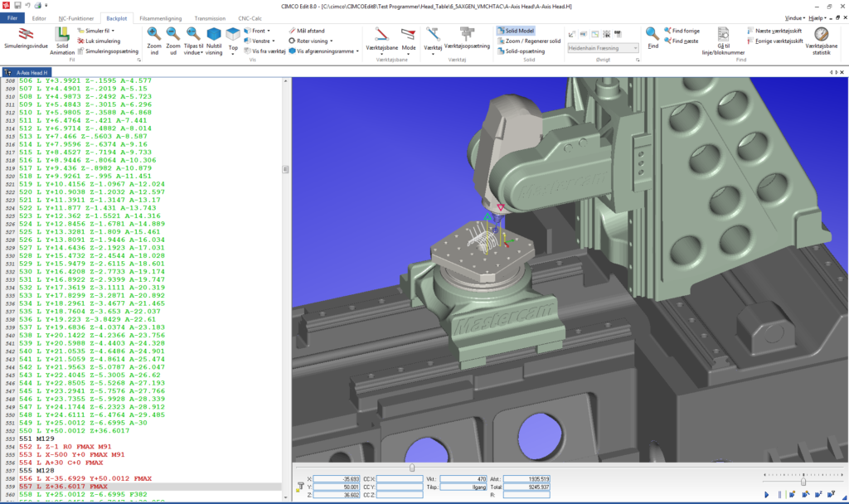Viewport: 849px width, 504px height.
Task: Open the Front view dropdown
Action: (x=257, y=31)
